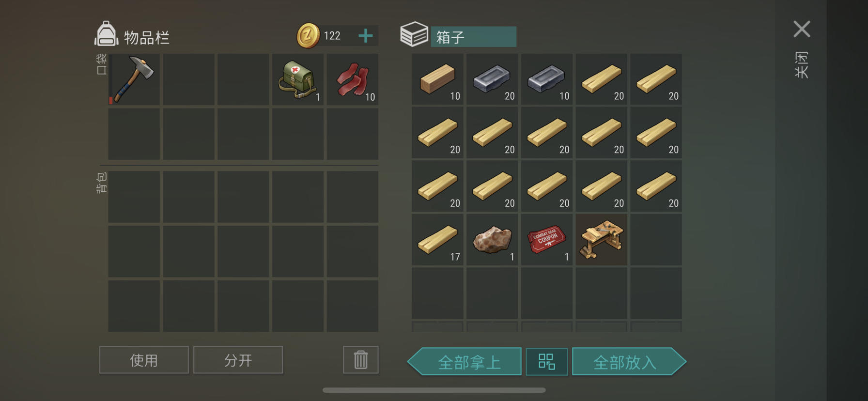Select the plank stack of 17
This screenshot has width=868, height=401.
437,240
